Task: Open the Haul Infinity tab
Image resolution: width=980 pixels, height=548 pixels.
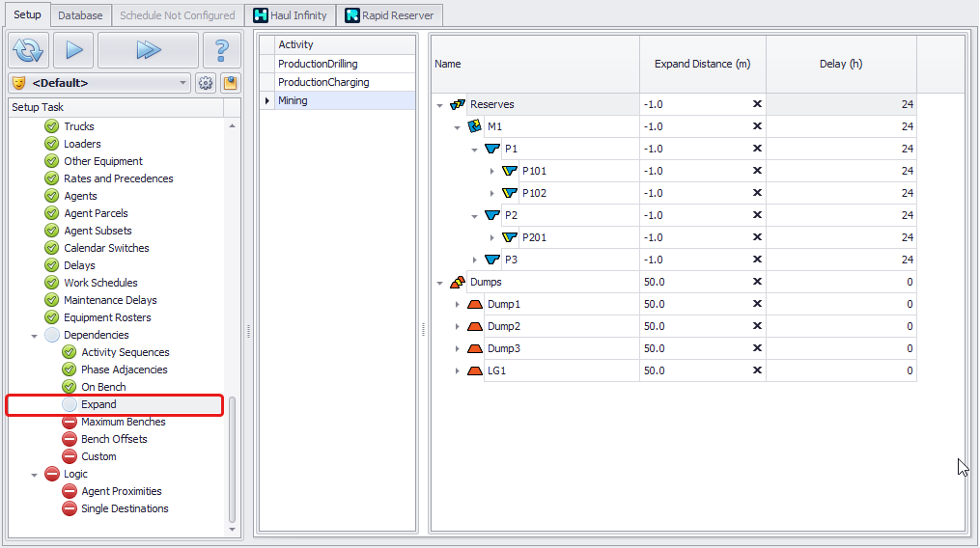Action: click(x=290, y=15)
